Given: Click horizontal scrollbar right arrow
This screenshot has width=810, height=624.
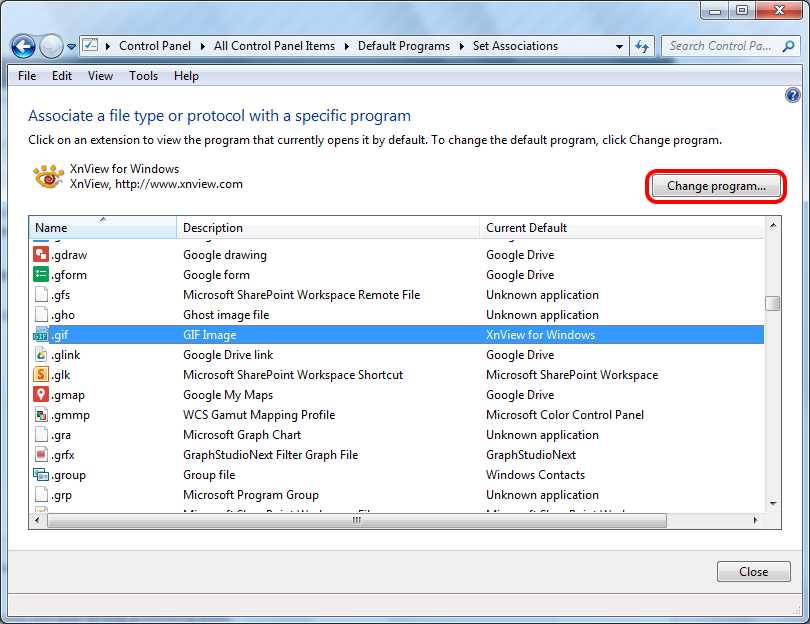Looking at the screenshot, I should (x=755, y=520).
